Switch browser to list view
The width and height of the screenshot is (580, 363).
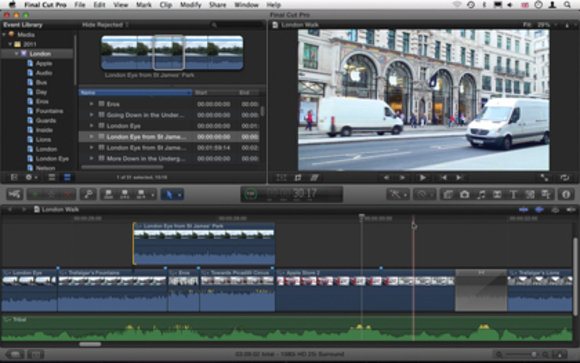(x=67, y=177)
